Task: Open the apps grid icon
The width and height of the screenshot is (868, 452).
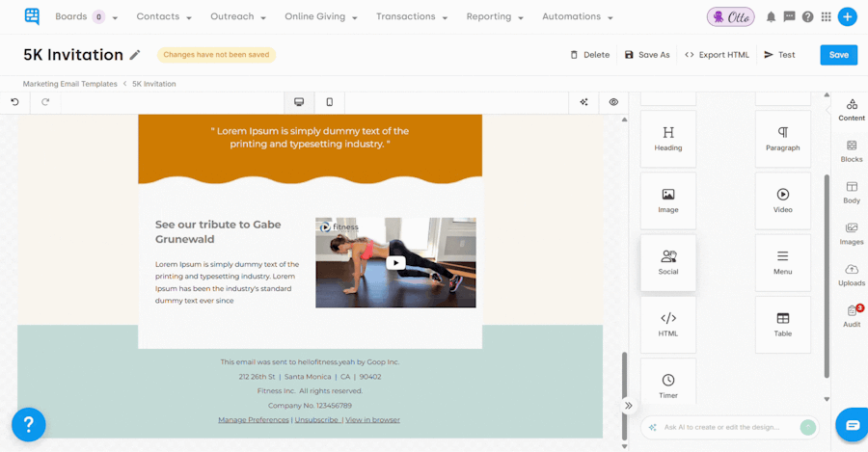Action: (826, 17)
